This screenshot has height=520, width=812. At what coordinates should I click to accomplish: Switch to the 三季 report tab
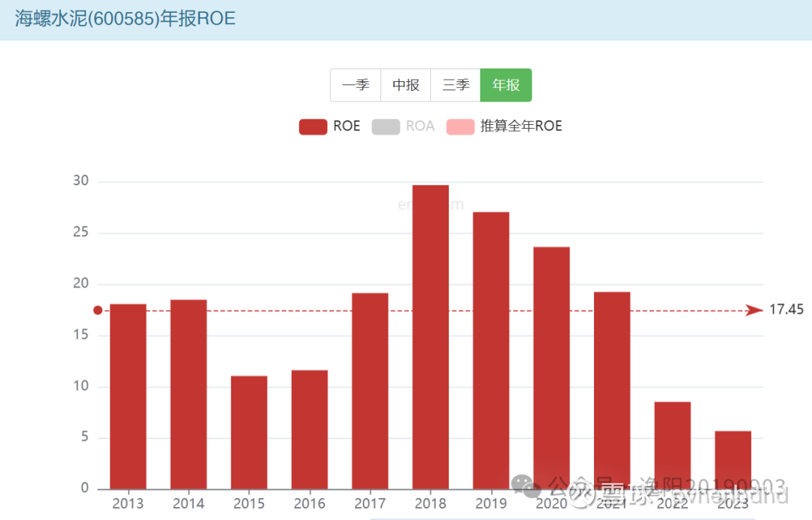pos(456,85)
